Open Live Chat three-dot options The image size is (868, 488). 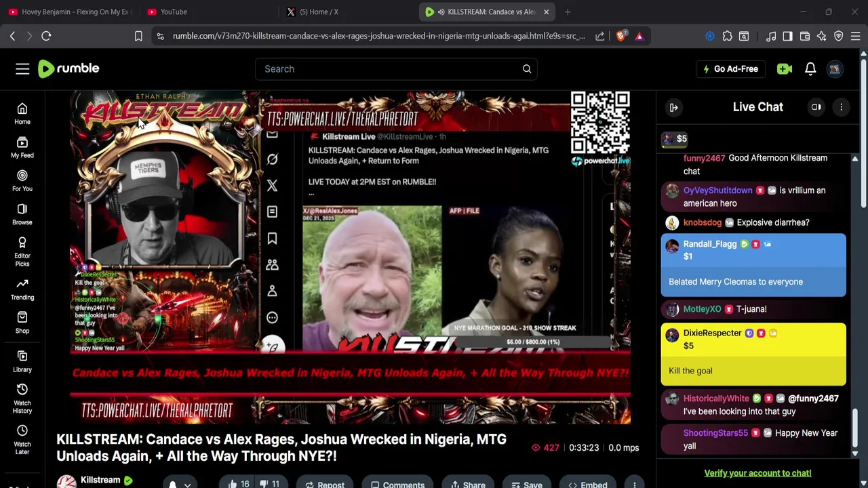(842, 107)
